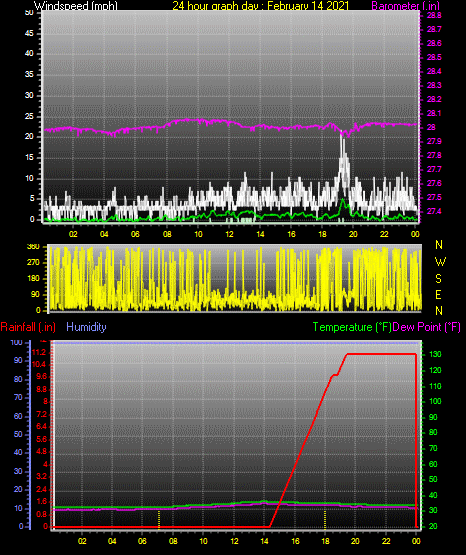Click the rainfall axis value "5.6"

[x=42, y=439]
